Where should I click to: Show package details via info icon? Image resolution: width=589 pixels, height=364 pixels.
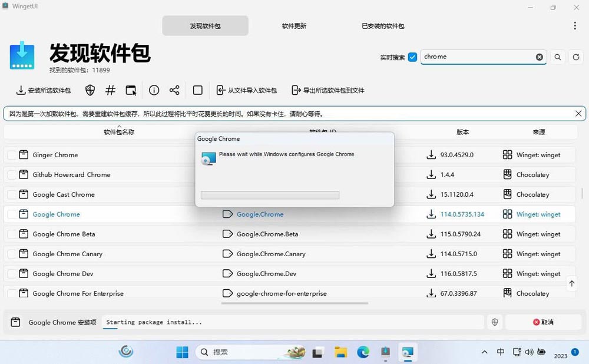(x=154, y=90)
